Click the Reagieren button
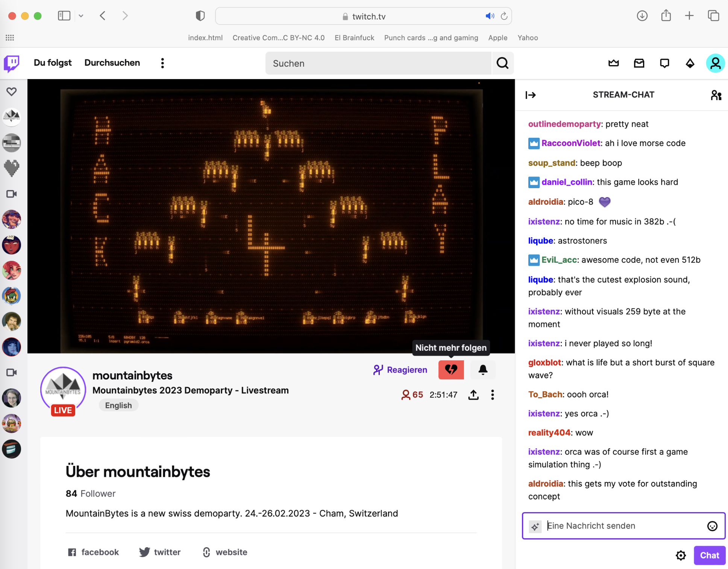Image resolution: width=728 pixels, height=569 pixels. pyautogui.click(x=400, y=370)
